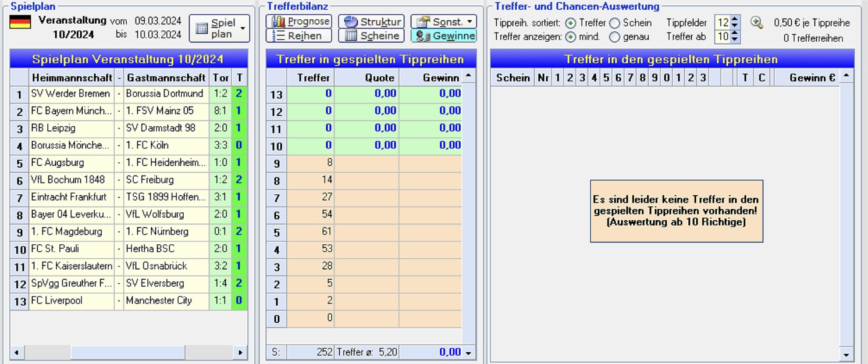The height and width of the screenshot is (364, 868).
Task: Select the 'Hertha BSC' cell
Action: click(166, 249)
